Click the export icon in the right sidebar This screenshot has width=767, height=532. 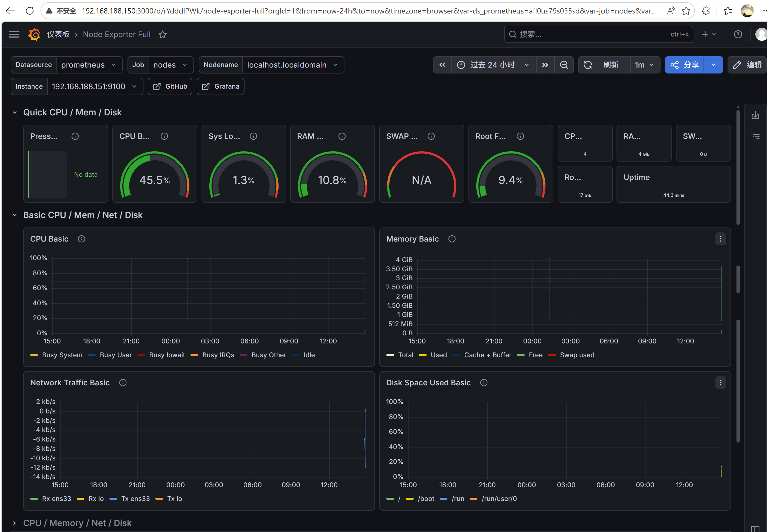coord(755,115)
